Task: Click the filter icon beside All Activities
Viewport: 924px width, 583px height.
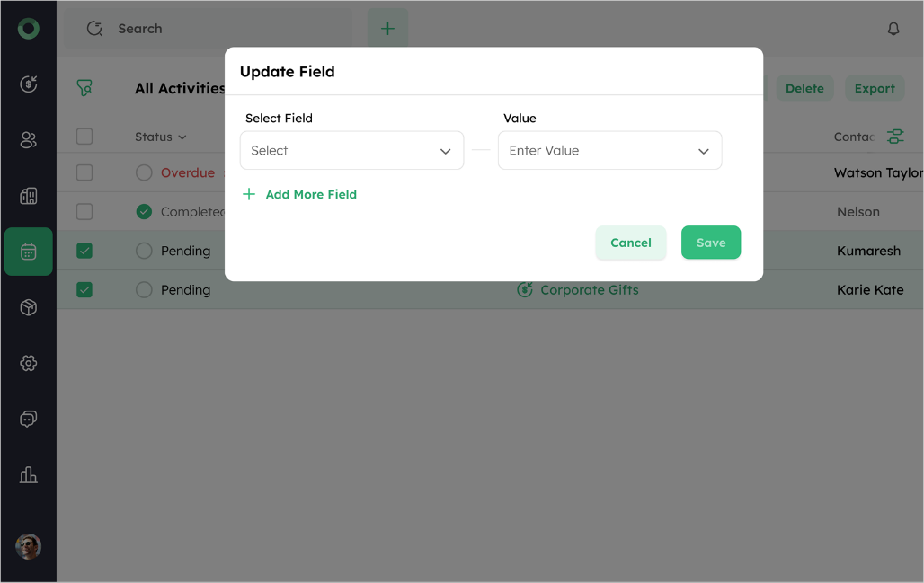Action: click(x=84, y=88)
